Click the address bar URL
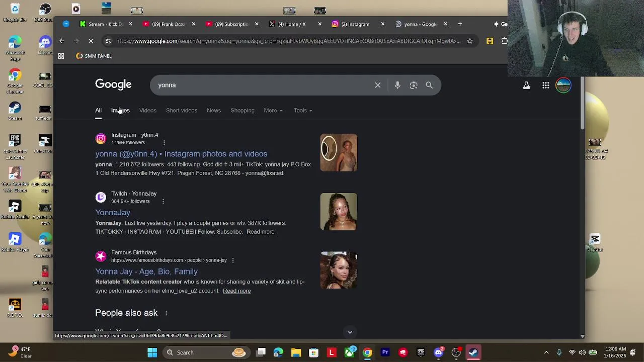This screenshot has width=644, height=362. [x=288, y=41]
